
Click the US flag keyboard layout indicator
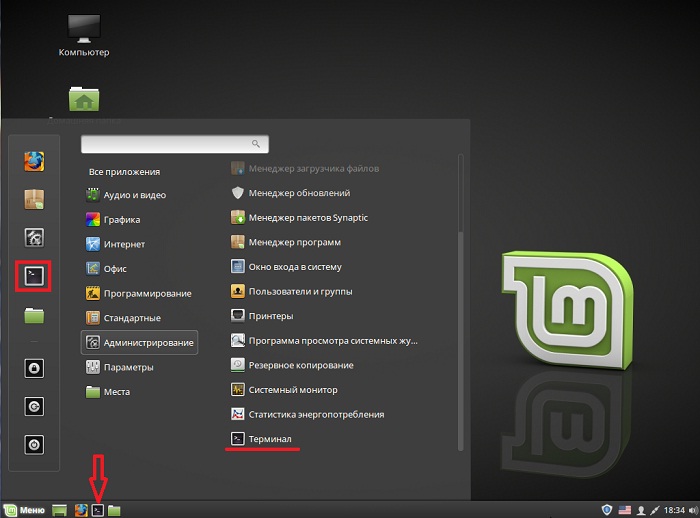625,510
